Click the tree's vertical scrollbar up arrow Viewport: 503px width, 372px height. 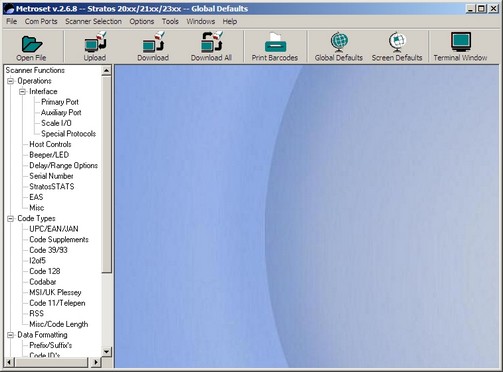tap(106, 70)
